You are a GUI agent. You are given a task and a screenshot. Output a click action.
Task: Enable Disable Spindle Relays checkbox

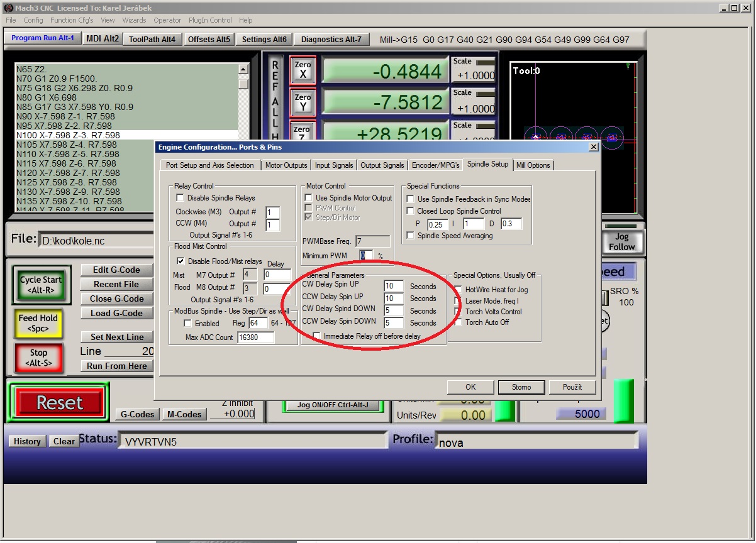point(181,198)
